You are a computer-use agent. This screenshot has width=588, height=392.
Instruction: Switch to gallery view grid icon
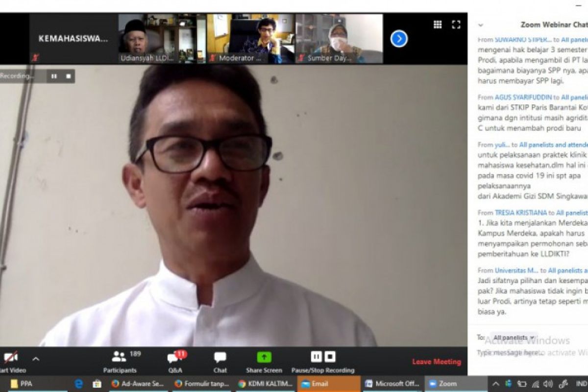[x=438, y=24]
